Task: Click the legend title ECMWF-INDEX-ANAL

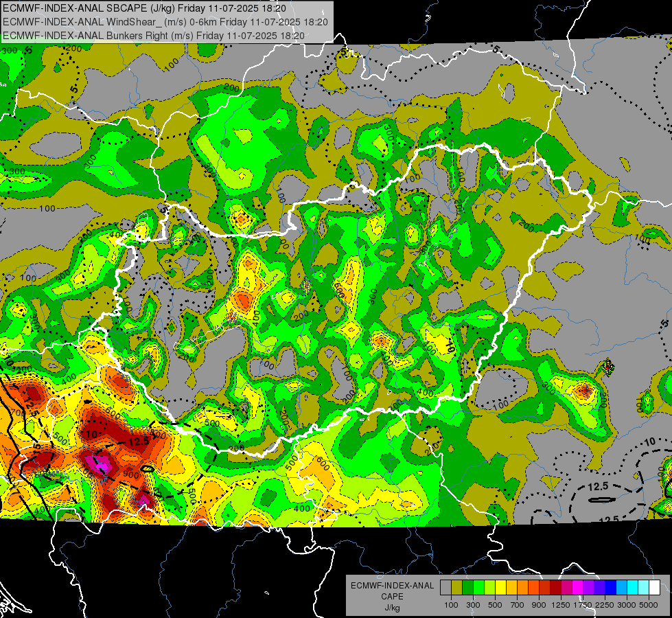Action: tap(392, 586)
